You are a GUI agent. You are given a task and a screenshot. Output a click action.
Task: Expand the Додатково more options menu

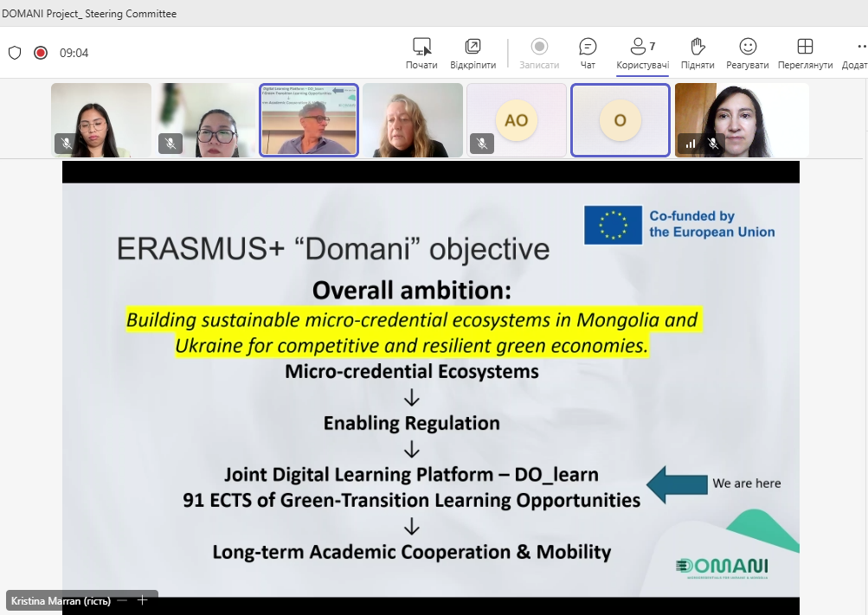pos(856,53)
